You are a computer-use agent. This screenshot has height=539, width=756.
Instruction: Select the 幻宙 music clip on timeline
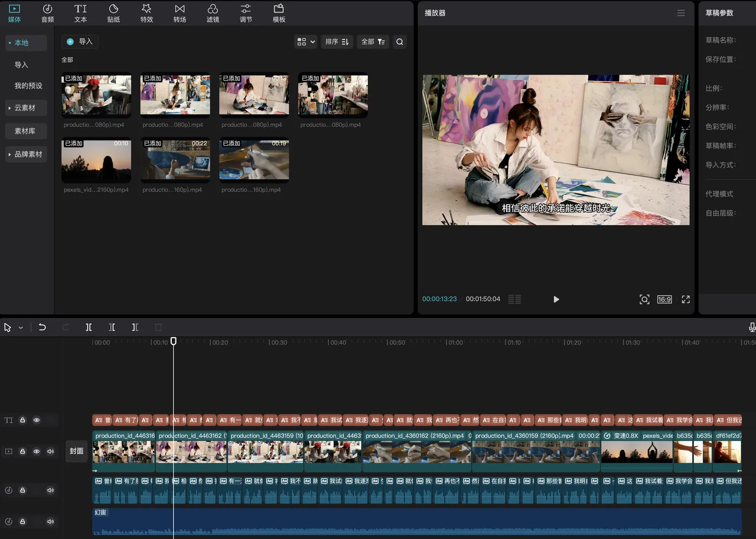click(x=417, y=522)
